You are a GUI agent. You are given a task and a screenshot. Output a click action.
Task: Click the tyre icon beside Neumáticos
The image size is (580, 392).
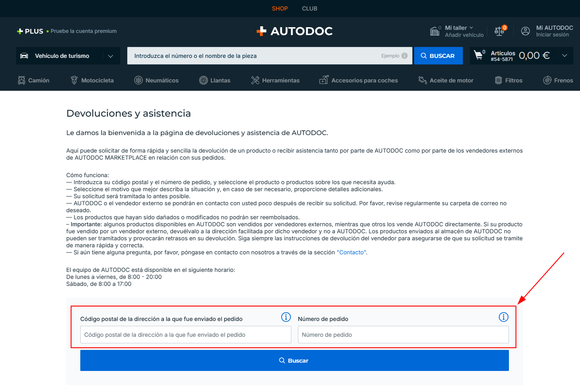click(x=138, y=80)
